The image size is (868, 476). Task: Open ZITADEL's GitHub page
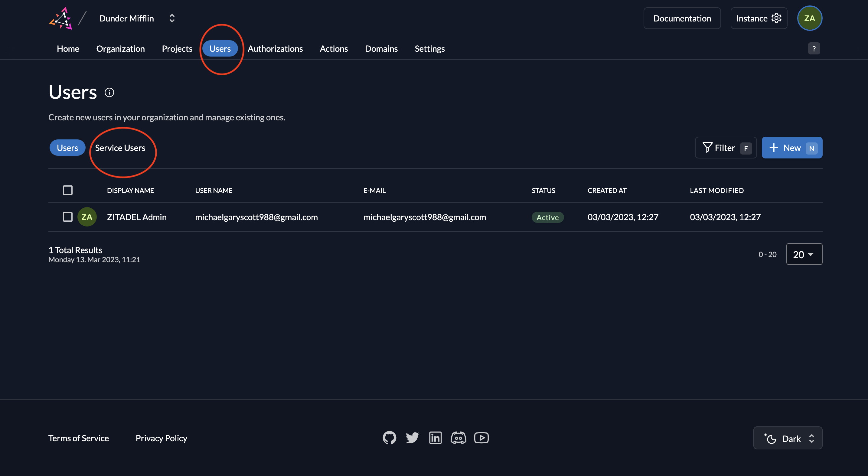click(x=389, y=438)
